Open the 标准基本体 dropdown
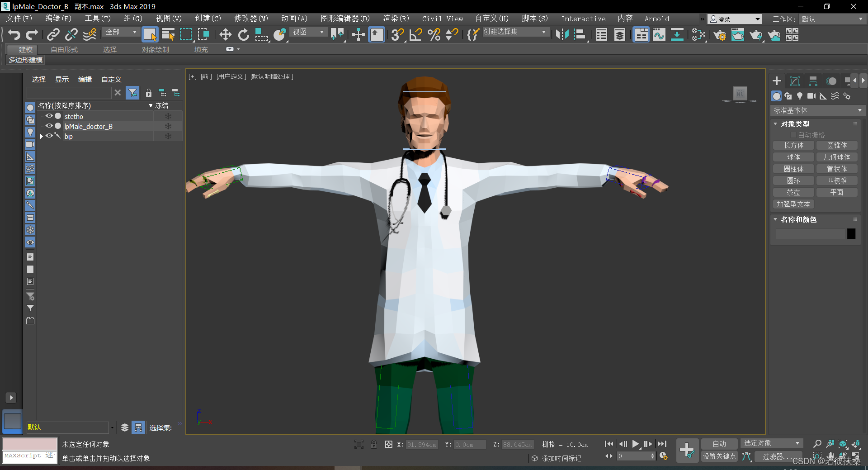 [x=817, y=110]
